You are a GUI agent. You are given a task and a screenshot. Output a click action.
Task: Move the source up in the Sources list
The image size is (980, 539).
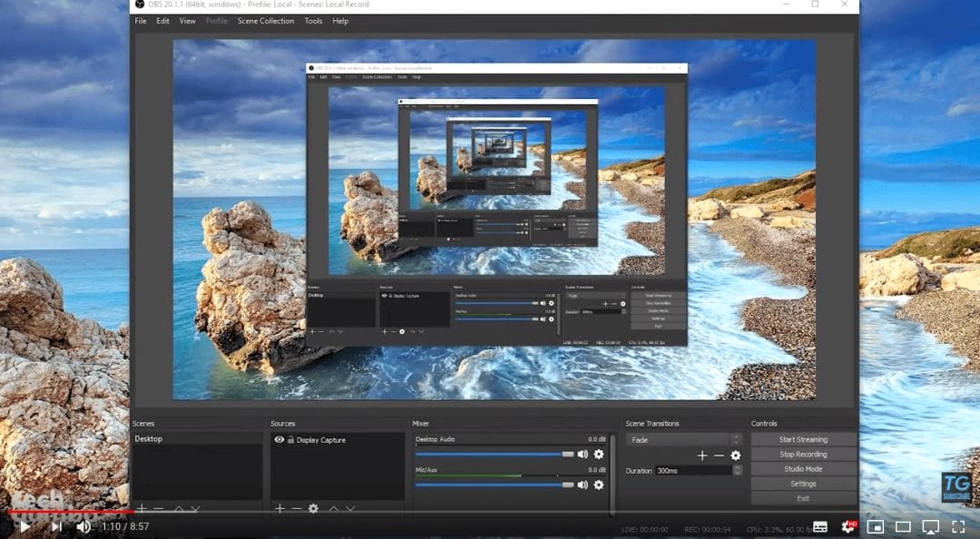[x=334, y=508]
